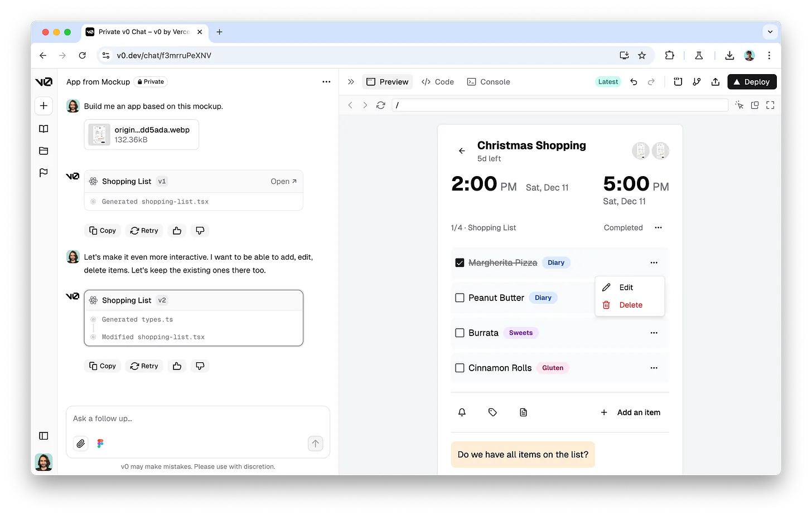Activate the element selector cursor icon
The height and width of the screenshot is (516, 812).
739,105
